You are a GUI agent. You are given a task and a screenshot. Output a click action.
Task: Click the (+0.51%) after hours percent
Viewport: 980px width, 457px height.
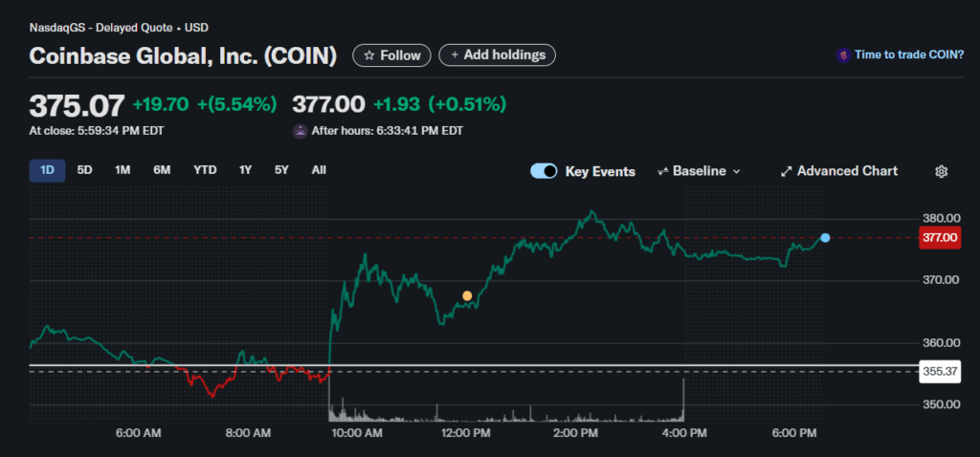(467, 105)
